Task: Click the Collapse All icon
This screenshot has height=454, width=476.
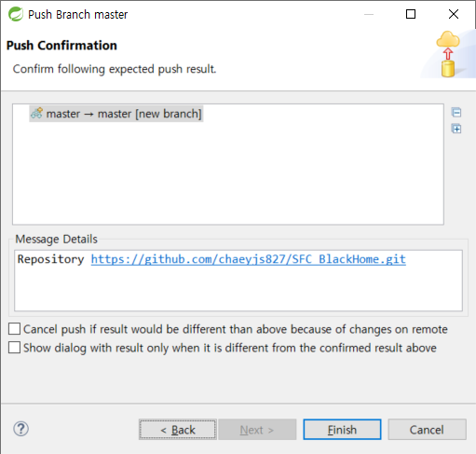Action: 456,112
